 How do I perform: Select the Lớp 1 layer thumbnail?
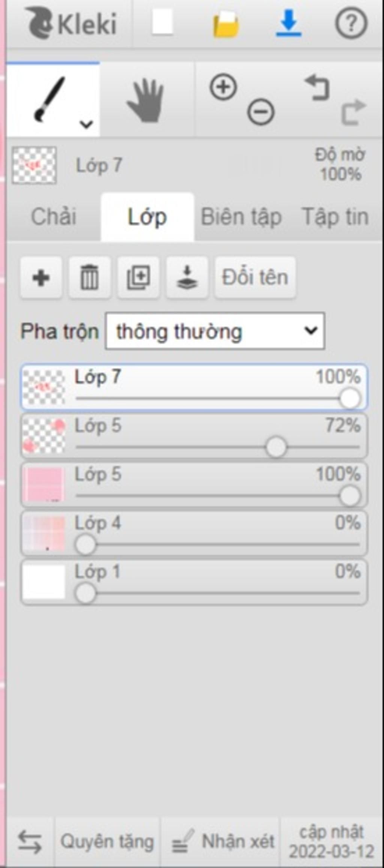pos(44,582)
